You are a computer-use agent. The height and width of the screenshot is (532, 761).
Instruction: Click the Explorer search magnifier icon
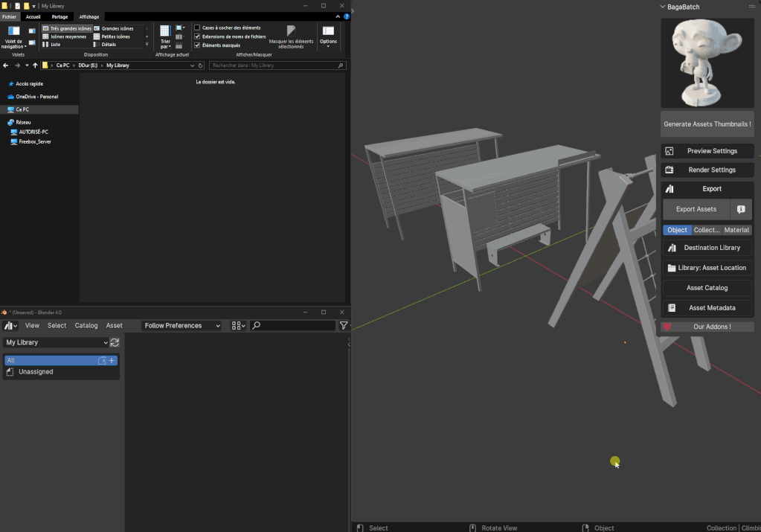tap(340, 65)
